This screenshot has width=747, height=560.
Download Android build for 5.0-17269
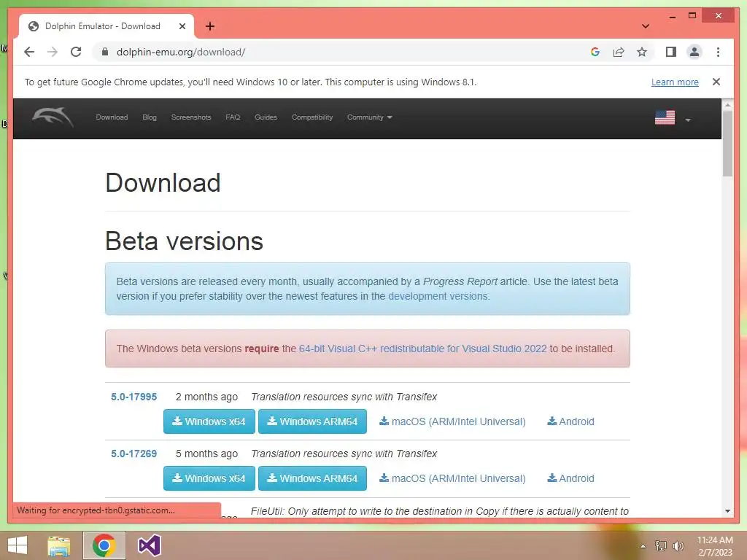(570, 478)
